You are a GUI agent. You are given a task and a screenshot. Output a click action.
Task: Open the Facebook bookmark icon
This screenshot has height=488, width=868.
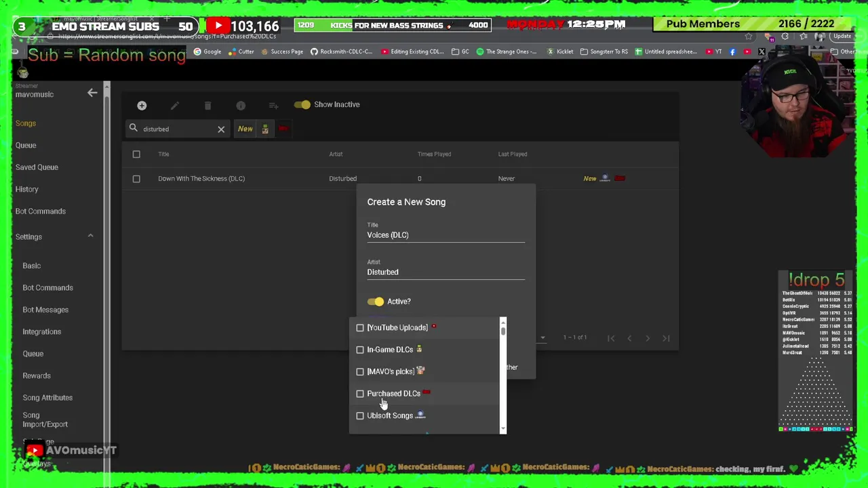click(x=732, y=52)
